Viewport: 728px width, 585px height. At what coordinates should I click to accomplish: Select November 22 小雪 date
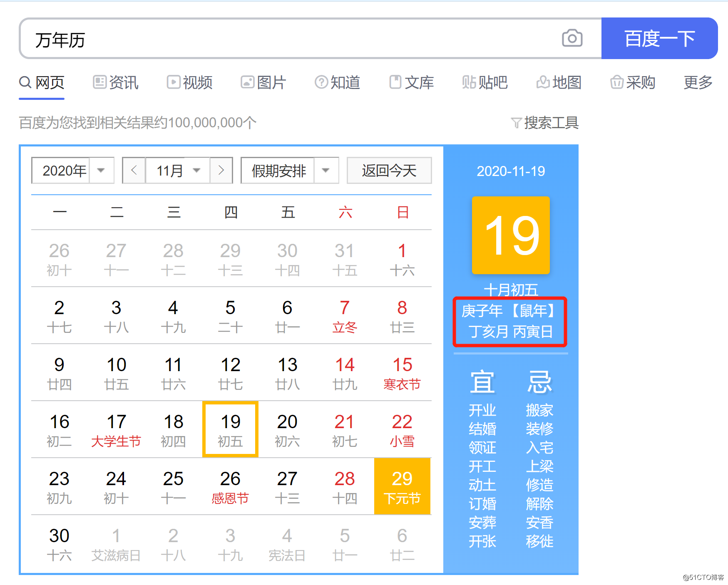coord(402,430)
